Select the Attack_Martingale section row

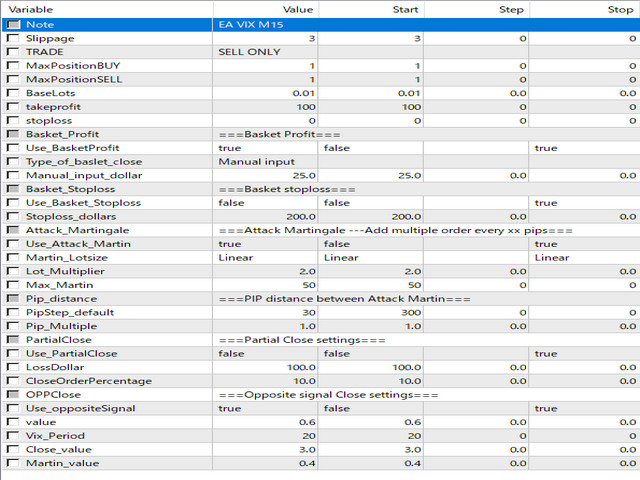(x=321, y=230)
